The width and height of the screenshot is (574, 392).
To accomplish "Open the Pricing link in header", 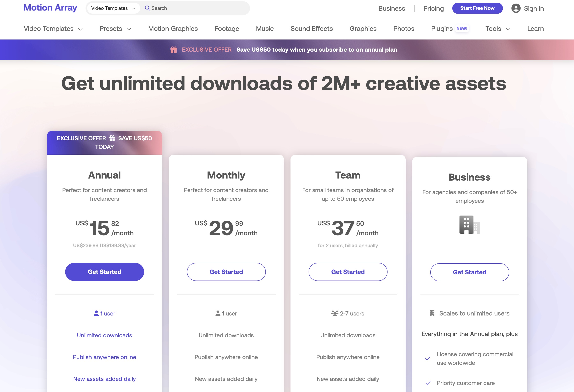I will point(433,8).
